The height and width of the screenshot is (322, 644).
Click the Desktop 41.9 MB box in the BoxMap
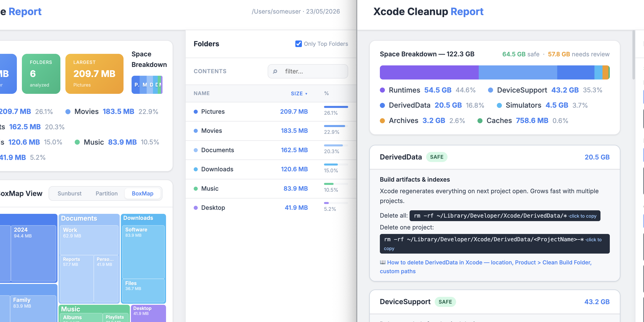(x=148, y=313)
